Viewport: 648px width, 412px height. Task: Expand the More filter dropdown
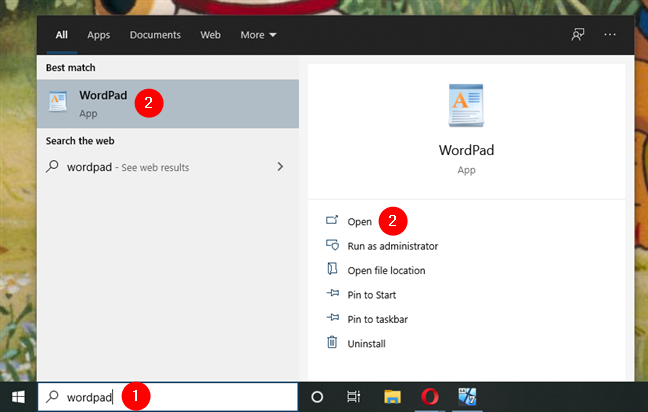click(x=258, y=35)
